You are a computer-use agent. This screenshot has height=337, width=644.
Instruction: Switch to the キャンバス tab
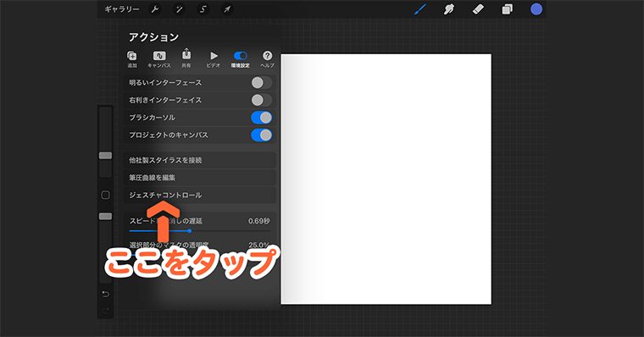[159, 59]
